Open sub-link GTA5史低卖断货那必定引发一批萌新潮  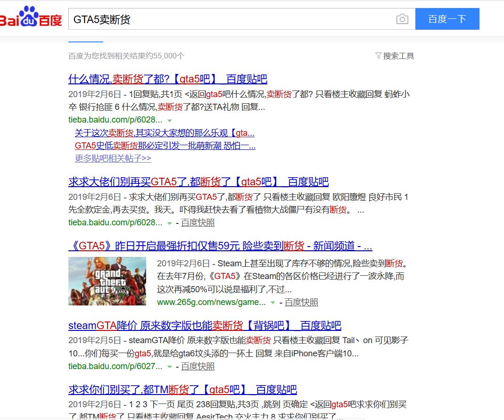165,146
